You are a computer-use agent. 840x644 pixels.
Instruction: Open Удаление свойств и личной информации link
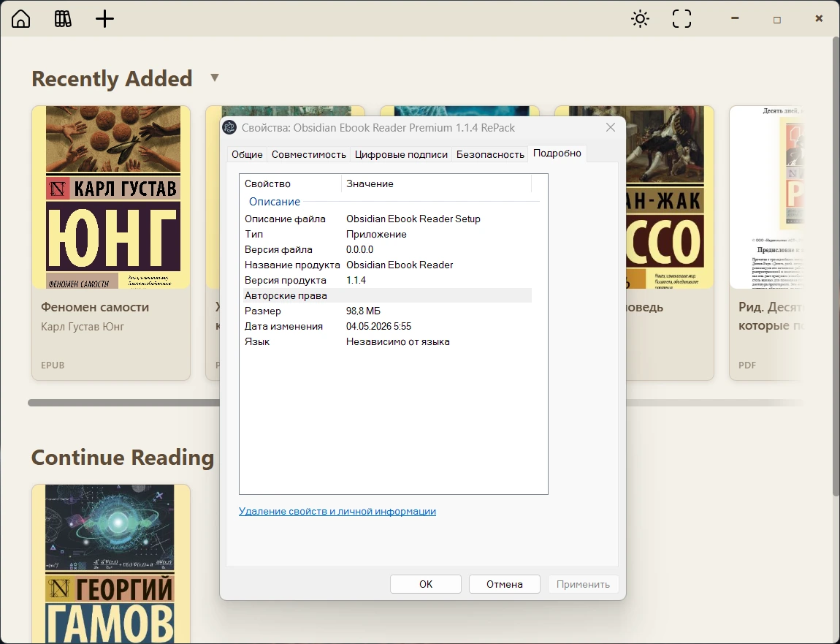click(337, 511)
